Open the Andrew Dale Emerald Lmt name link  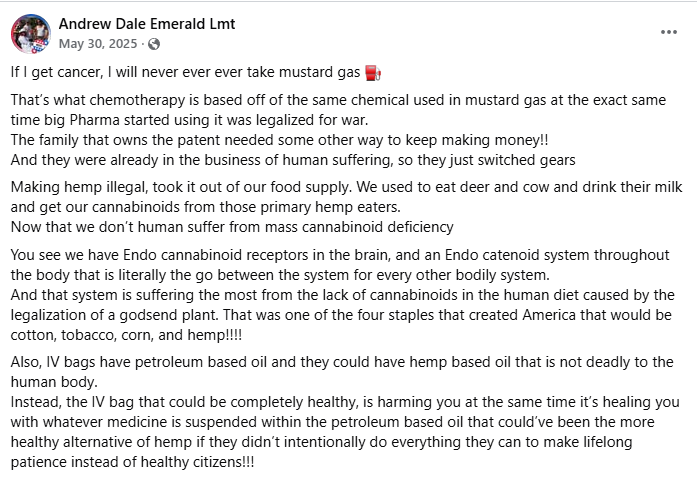click(x=147, y=24)
